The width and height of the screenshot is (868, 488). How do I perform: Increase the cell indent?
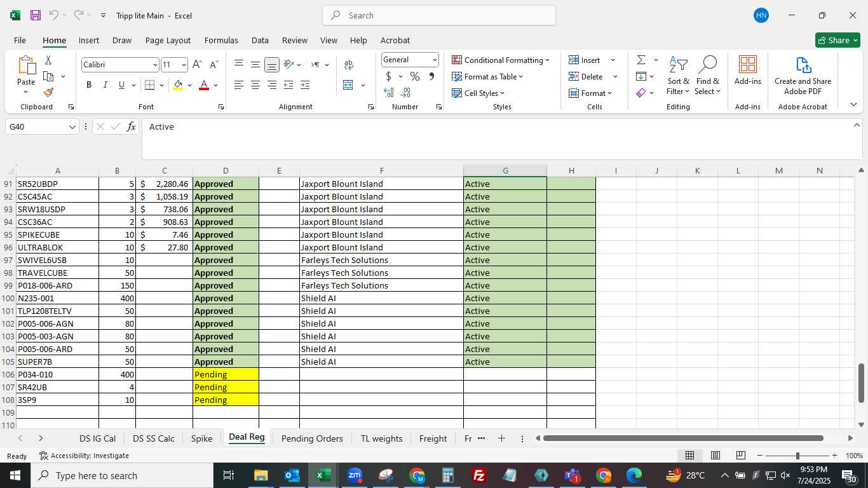tap(305, 85)
